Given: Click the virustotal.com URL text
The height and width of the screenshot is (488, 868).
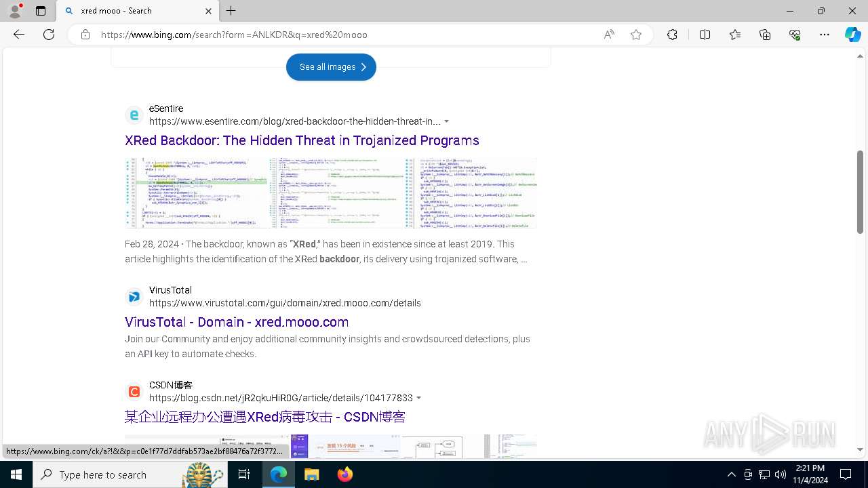Looking at the screenshot, I should (285, 303).
